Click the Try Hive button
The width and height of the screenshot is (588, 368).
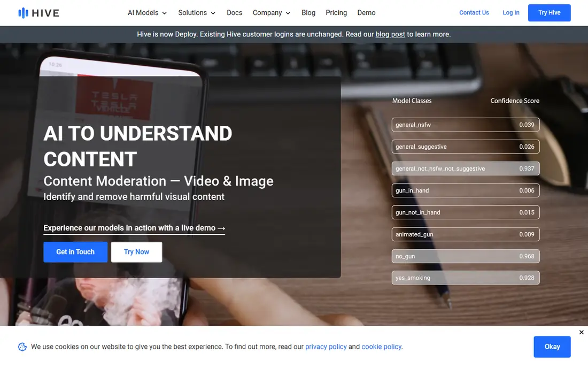(549, 13)
